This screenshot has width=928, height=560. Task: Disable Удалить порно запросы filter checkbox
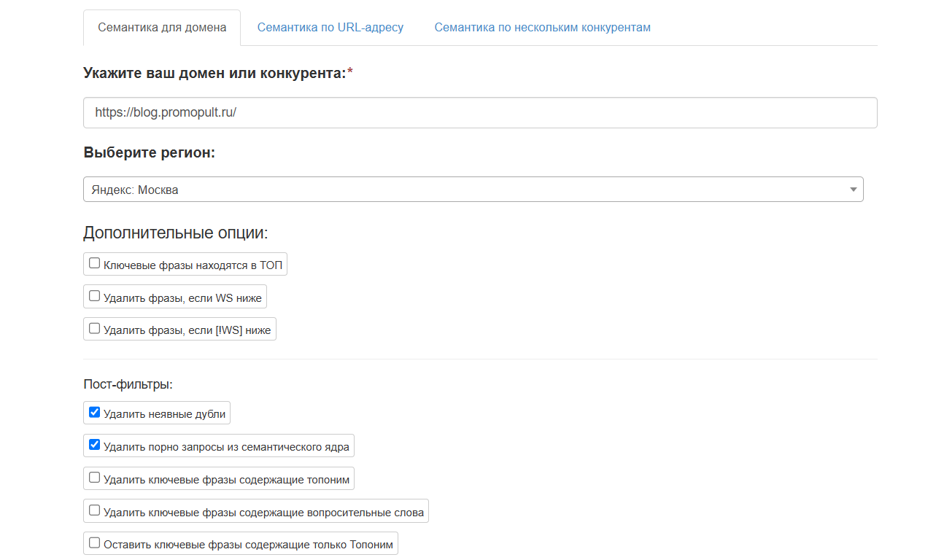[94, 446]
